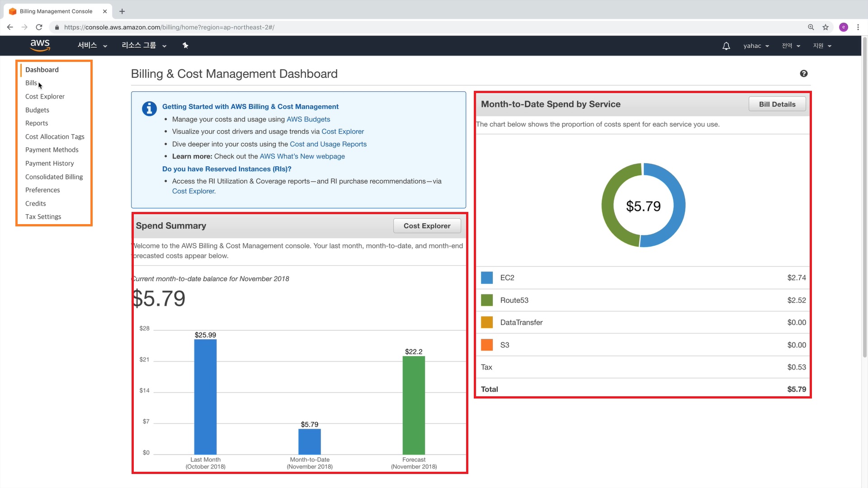Viewport: 868px width, 488px height.
Task: Expand the 서비스 services dropdown
Action: pyautogui.click(x=92, y=46)
